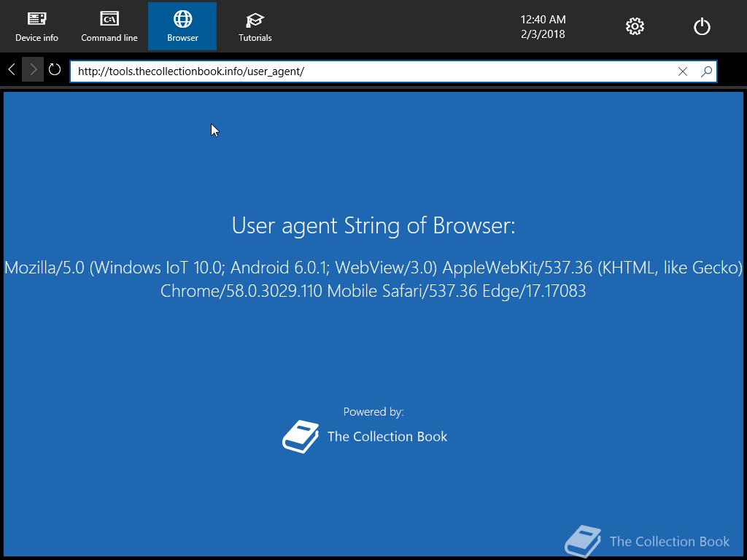Image resolution: width=747 pixels, height=560 pixels.
Task: Open the Device info tab
Action: pos(36,26)
